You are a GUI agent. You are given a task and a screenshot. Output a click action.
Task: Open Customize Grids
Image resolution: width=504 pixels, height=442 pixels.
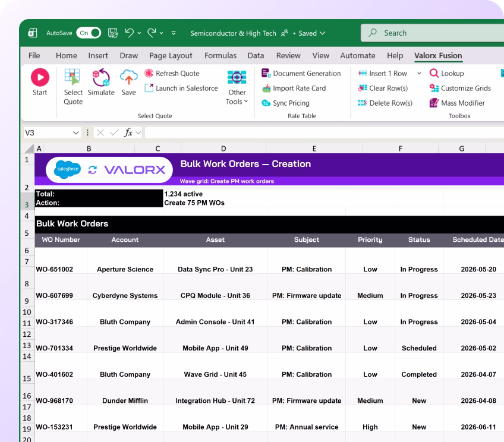click(x=460, y=88)
